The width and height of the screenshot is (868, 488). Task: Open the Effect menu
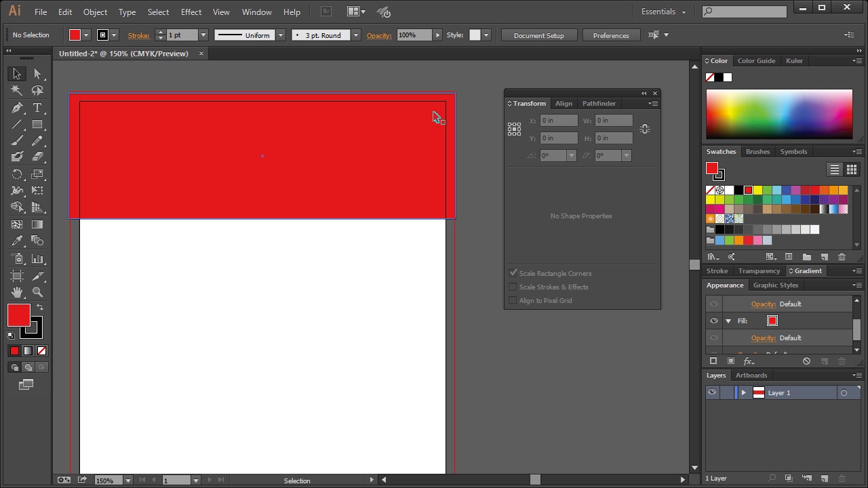pos(191,12)
